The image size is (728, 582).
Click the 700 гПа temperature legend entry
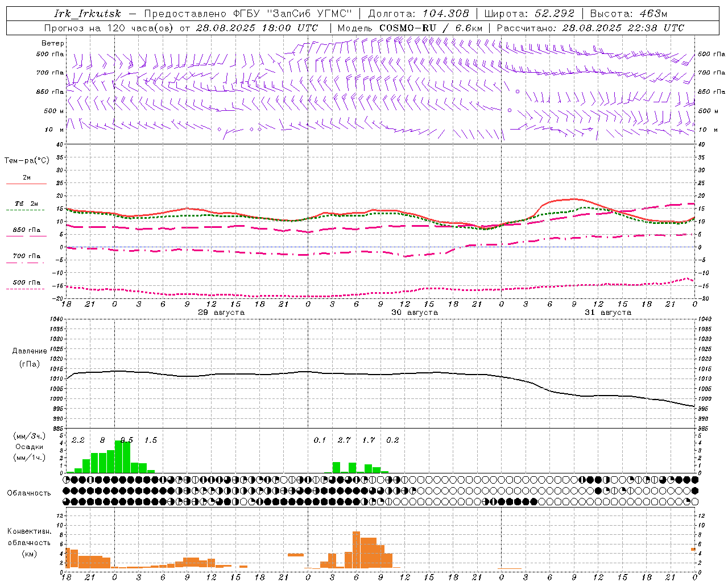27,256
